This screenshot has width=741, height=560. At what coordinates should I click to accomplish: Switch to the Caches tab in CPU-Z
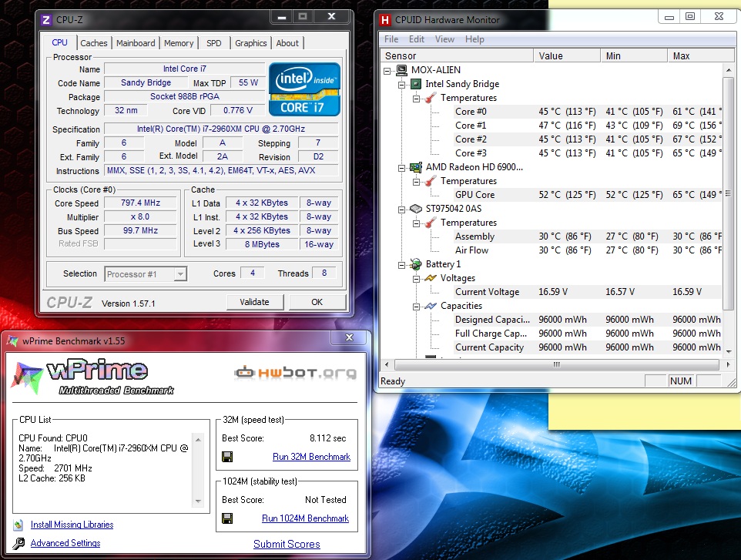93,43
